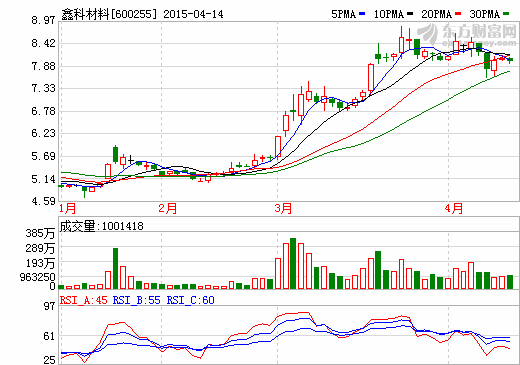The width and height of the screenshot is (520, 365).
Task: Click the 7.88 price axis label
Action: [x=43, y=66]
